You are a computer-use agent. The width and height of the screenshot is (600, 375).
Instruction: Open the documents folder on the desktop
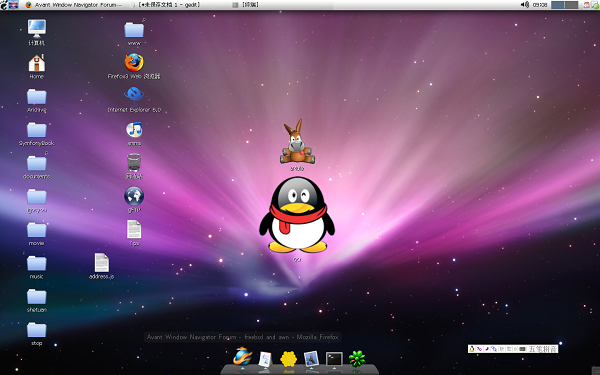[x=37, y=163]
